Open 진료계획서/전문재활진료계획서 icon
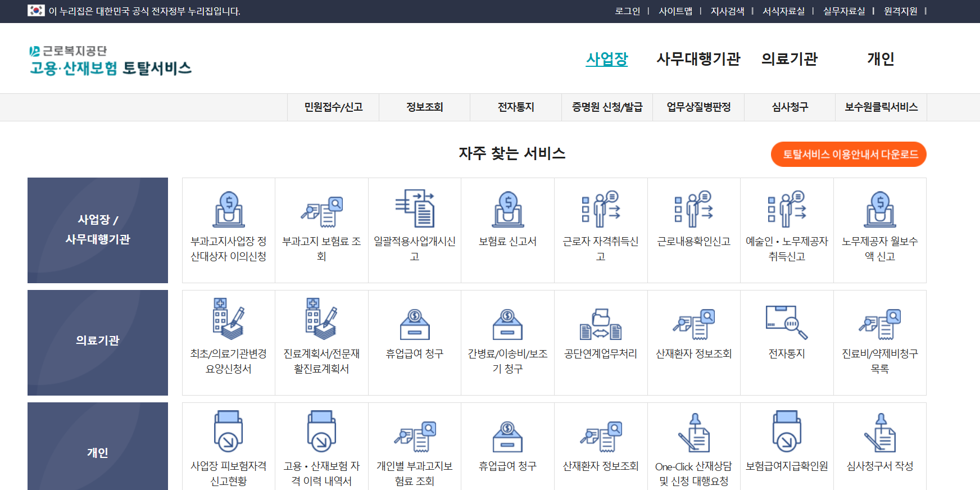The width and height of the screenshot is (980, 490). click(321, 319)
